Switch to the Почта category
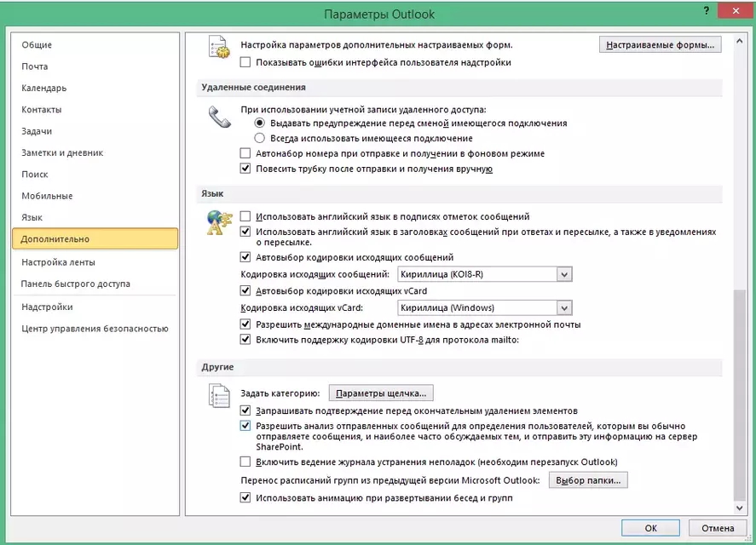The width and height of the screenshot is (756, 545). tap(95, 66)
